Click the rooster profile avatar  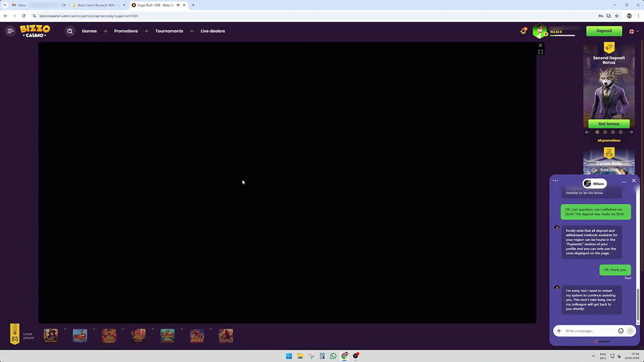click(539, 32)
